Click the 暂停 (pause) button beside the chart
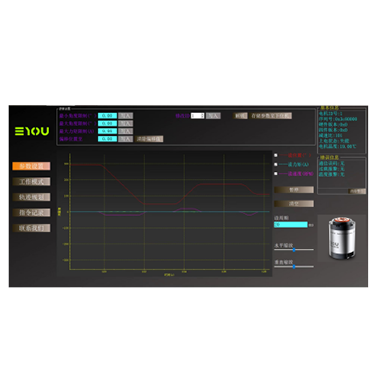Viewport: 377px width, 392px height. point(294,190)
